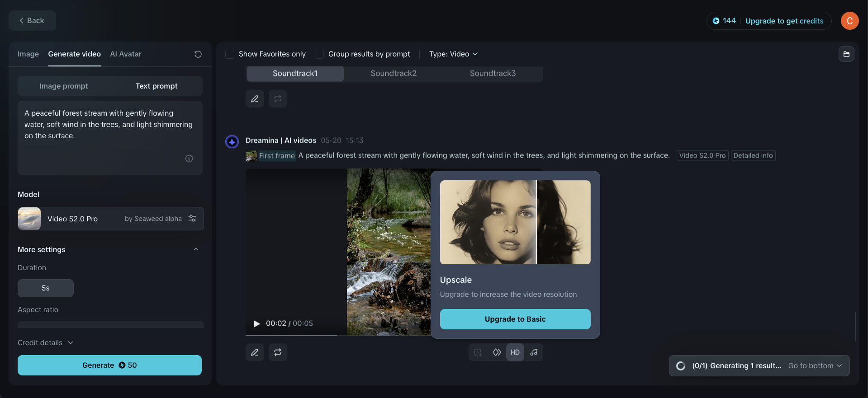Click the edit pencil icon under Soundtrack tabs
This screenshot has height=398, width=868.
click(x=255, y=99)
